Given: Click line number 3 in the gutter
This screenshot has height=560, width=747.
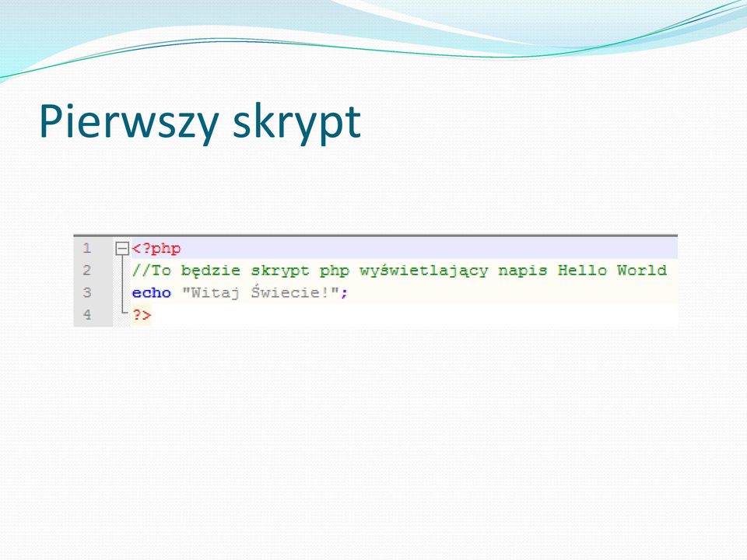Looking at the screenshot, I should pyautogui.click(x=86, y=292).
